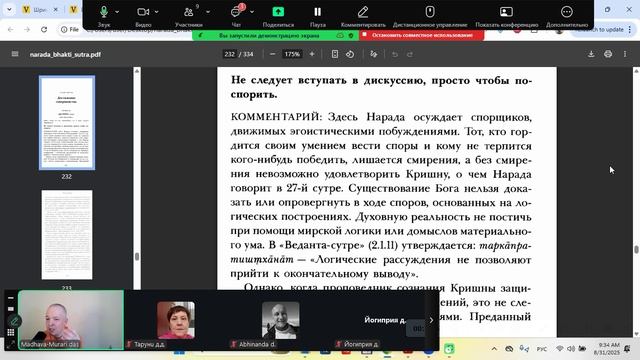The image size is (640, 360).
Task: Redo the PDF annotation
Action: (410, 54)
